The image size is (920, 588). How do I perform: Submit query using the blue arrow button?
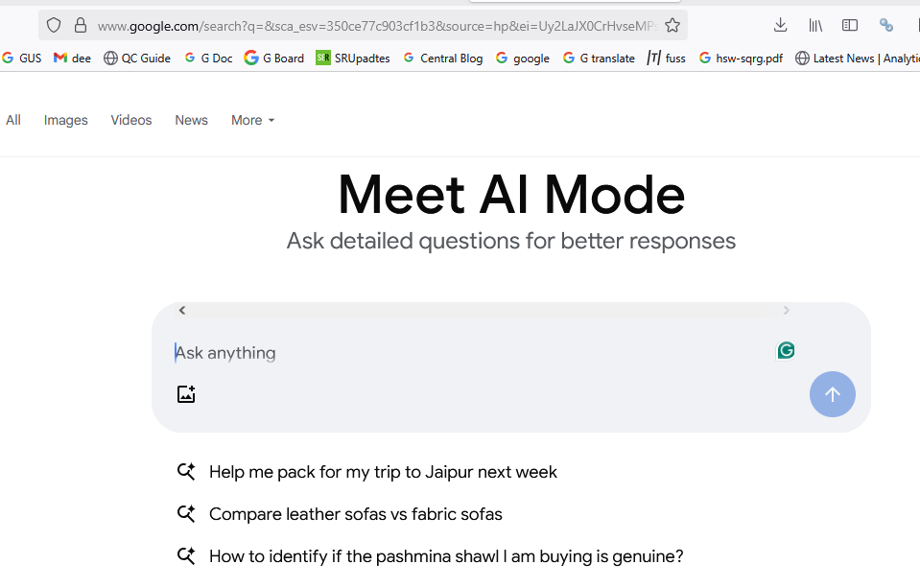click(x=832, y=394)
